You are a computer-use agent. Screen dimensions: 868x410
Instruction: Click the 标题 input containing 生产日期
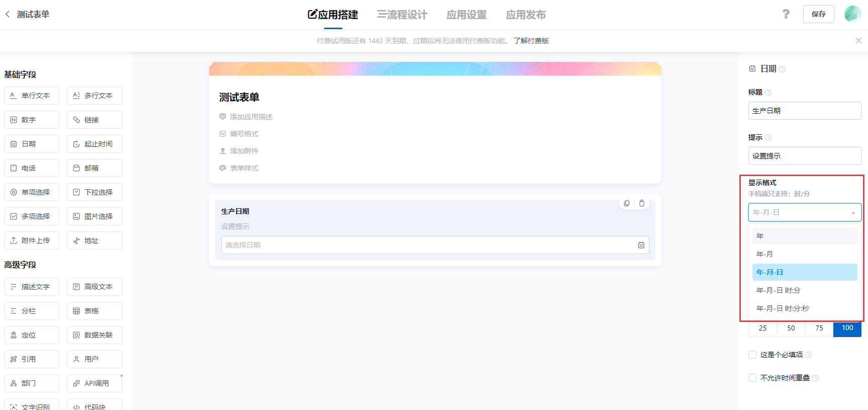coord(804,111)
